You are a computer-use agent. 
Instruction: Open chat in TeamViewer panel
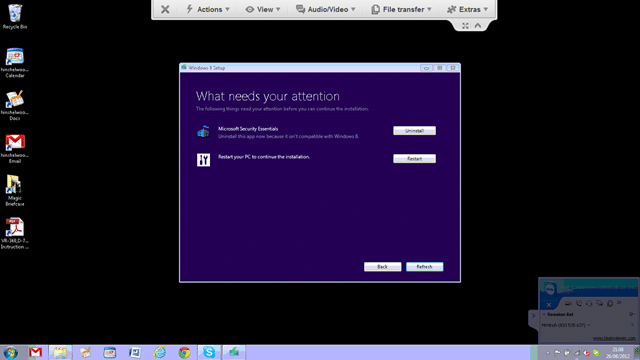tap(599, 303)
